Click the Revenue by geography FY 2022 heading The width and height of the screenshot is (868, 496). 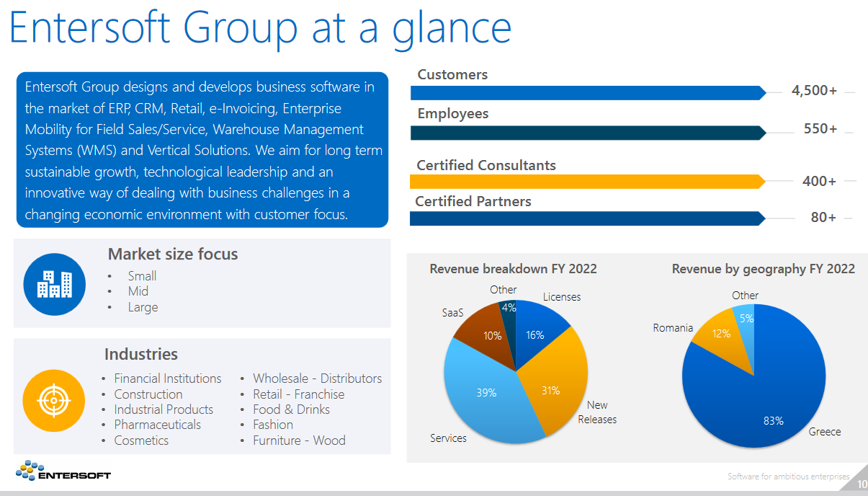click(763, 269)
